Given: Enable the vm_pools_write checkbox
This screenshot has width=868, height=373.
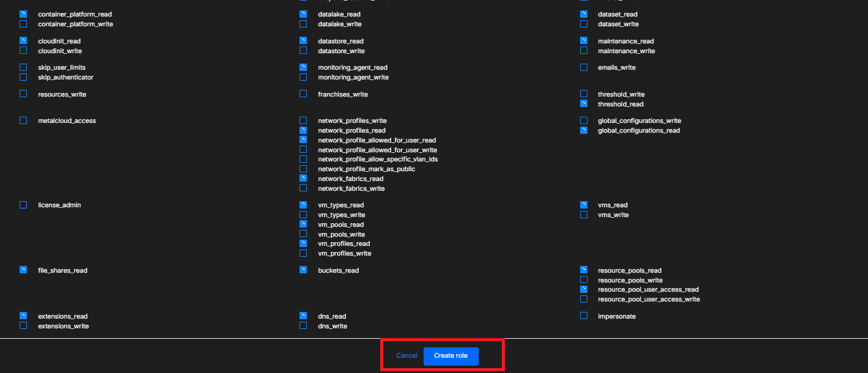Looking at the screenshot, I should [x=303, y=234].
